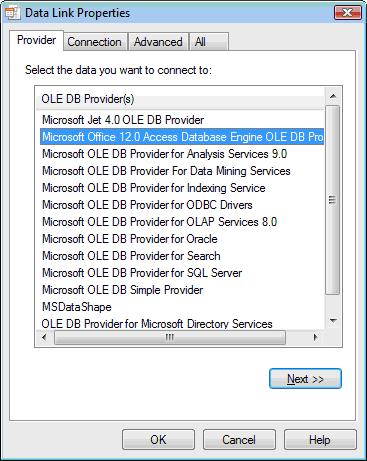Open the Advanced tab
367x461 pixels.
[158, 42]
